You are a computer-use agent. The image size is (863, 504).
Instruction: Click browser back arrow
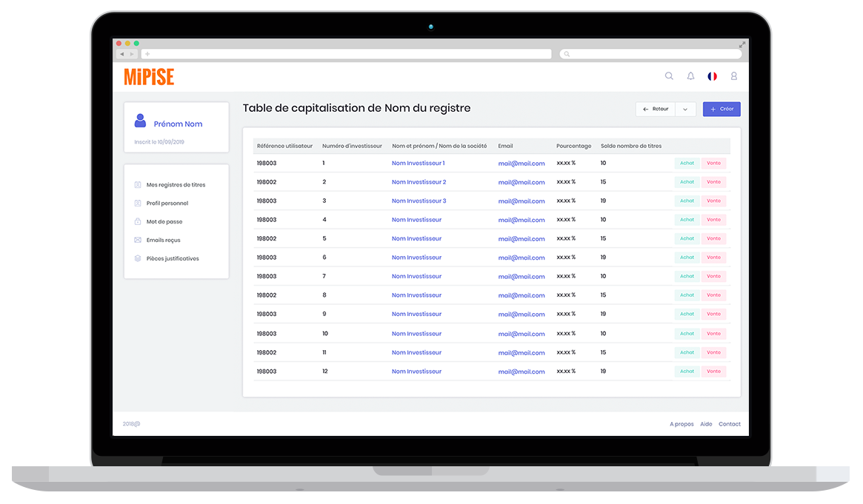point(121,54)
